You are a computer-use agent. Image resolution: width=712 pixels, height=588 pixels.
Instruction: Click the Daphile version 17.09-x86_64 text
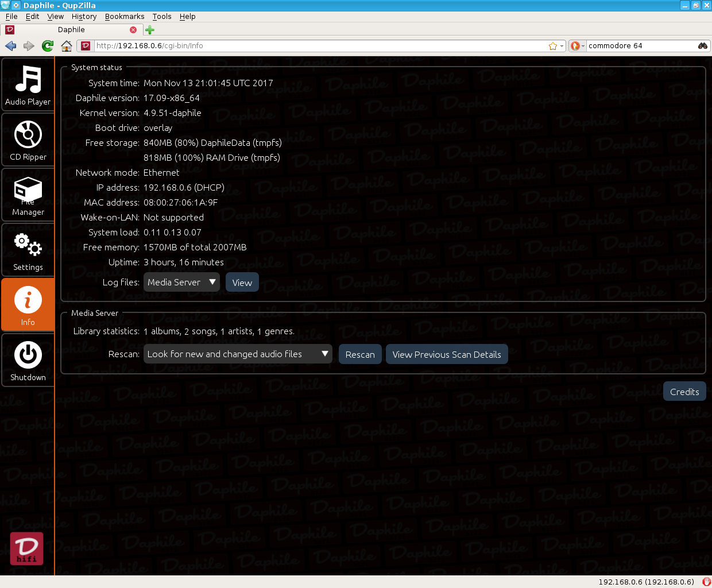(172, 98)
